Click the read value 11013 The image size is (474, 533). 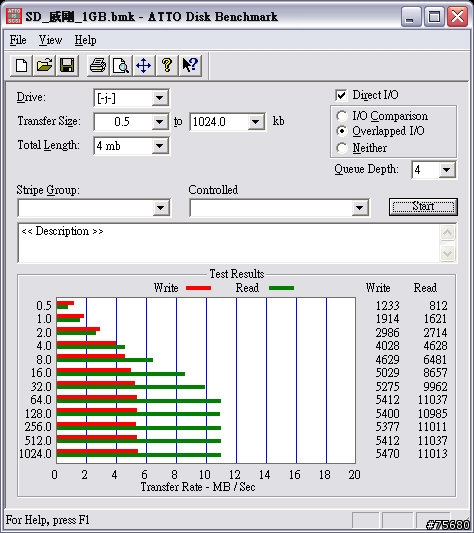pyautogui.click(x=433, y=453)
